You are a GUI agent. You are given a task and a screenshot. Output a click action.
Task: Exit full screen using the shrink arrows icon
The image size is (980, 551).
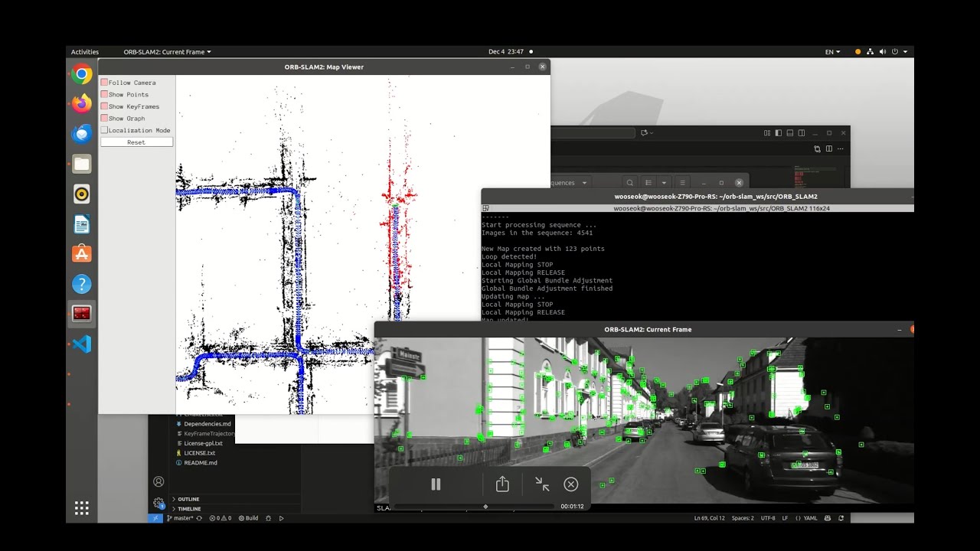(x=542, y=484)
